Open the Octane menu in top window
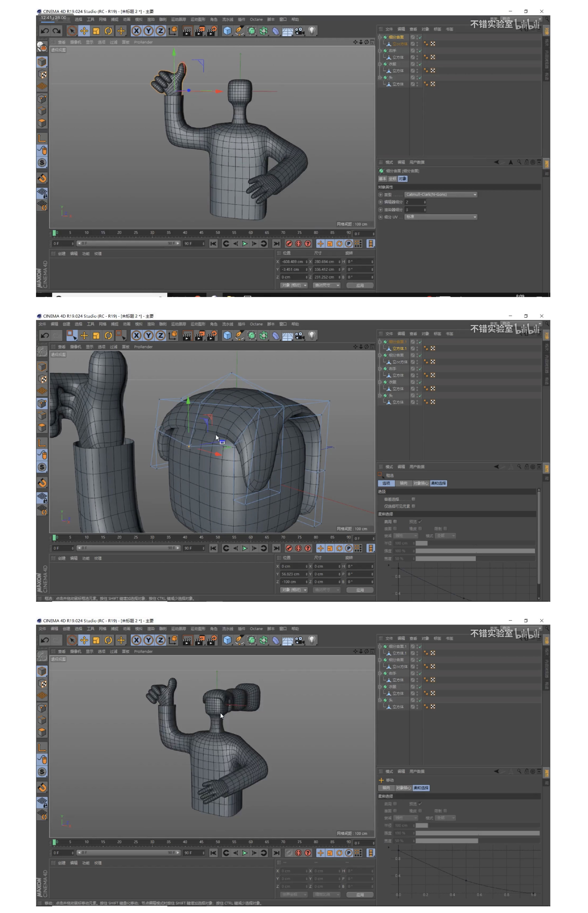Screen dimensions: 588x913 (x=256, y=19)
